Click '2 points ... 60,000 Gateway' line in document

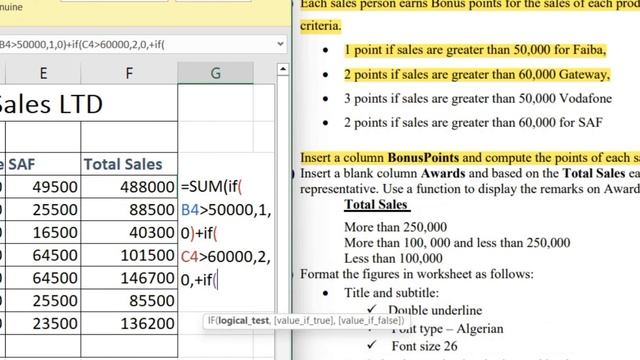click(477, 74)
